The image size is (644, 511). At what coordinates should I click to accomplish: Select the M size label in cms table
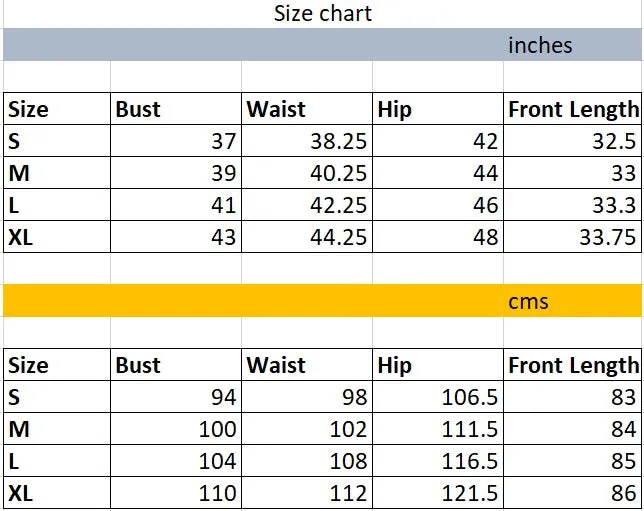click(57, 429)
